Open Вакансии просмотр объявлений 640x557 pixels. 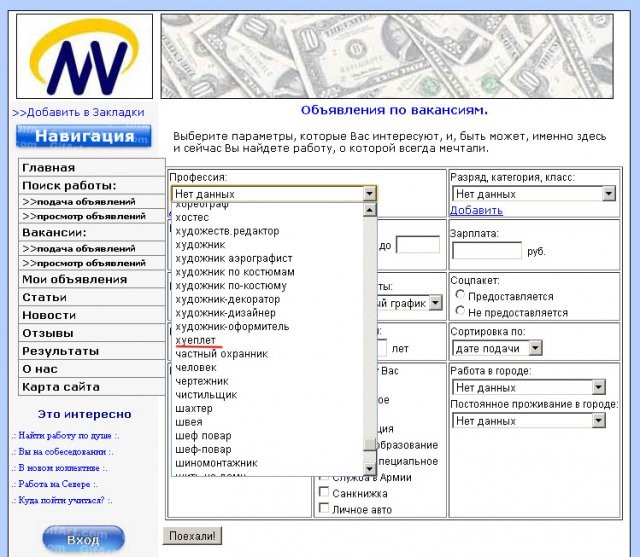coord(92,263)
